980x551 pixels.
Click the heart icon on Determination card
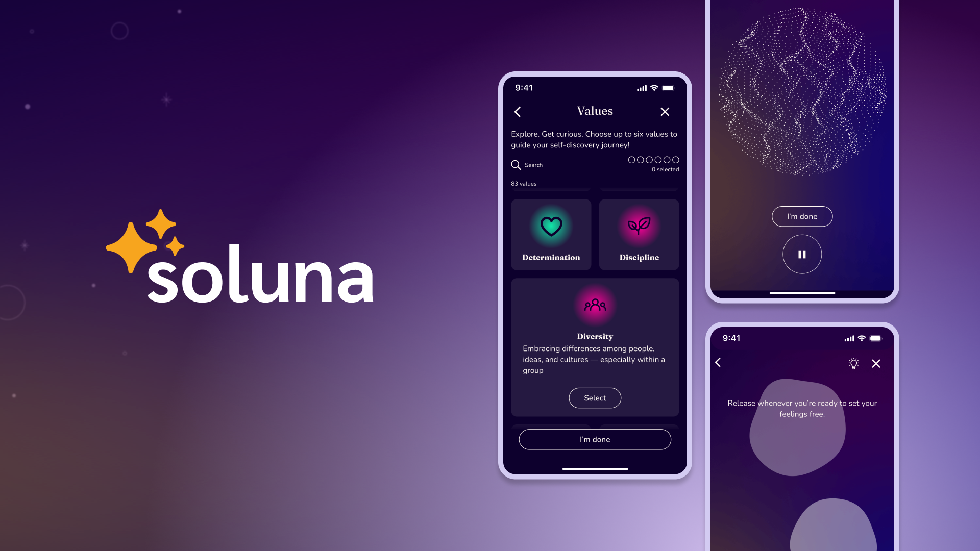[x=551, y=227]
